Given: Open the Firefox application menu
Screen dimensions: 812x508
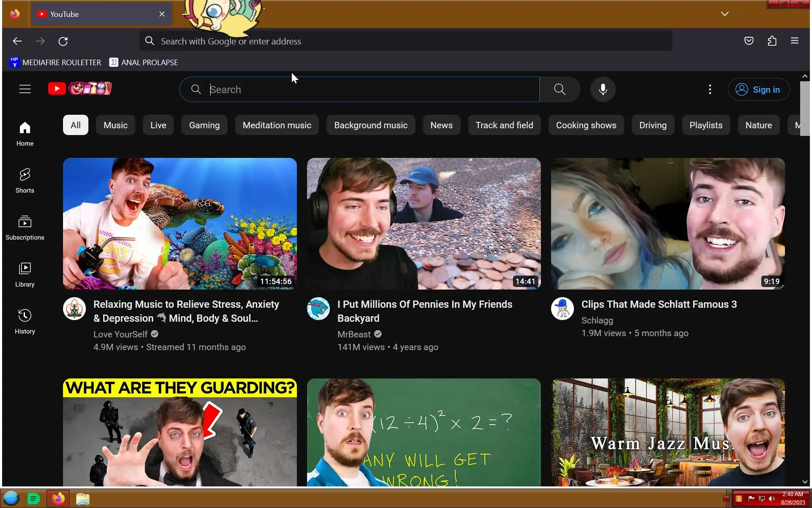Looking at the screenshot, I should pyautogui.click(x=794, y=41).
